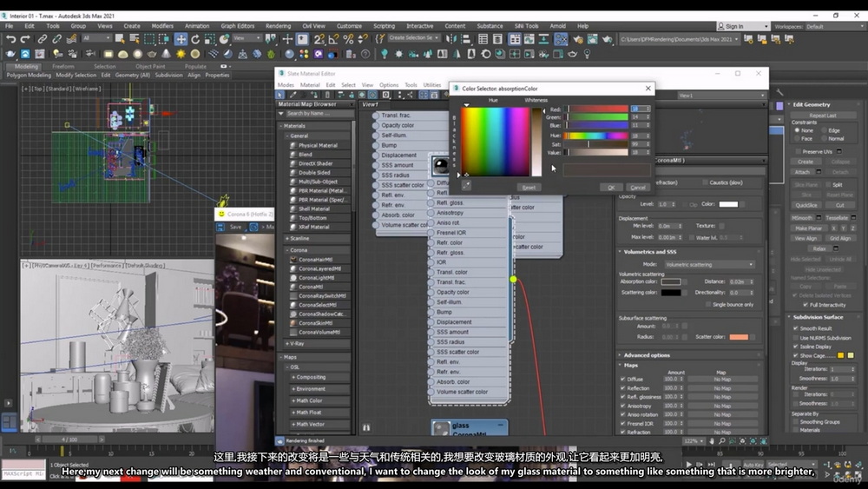Activate the Unlink Selection tool
This screenshot has width=868, height=489.
56,39
